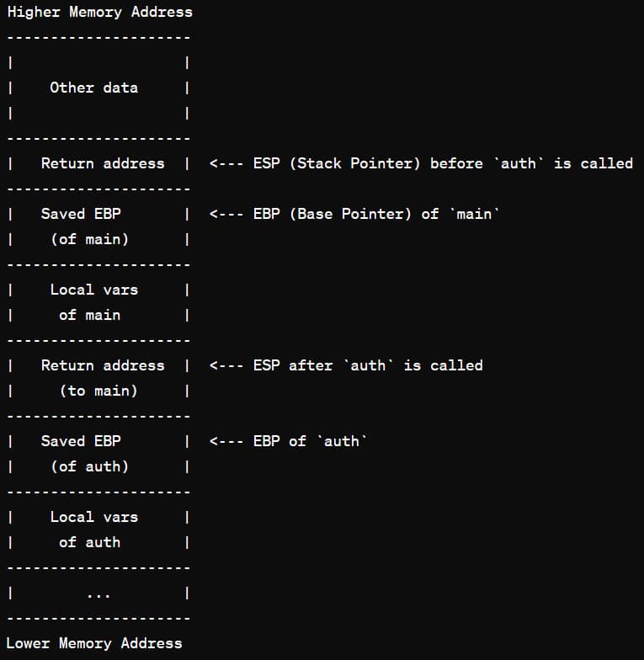Click 'EBP (Base Pointer) of main' annotation
This screenshot has height=660, width=644.
coord(375,214)
